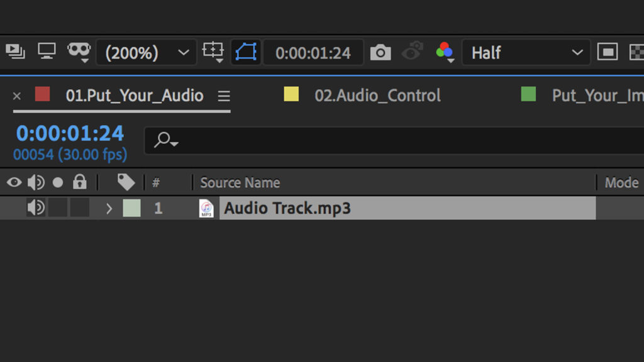The height and width of the screenshot is (362, 644).
Task: Toggle lock switch for Audio Track.mp3
Action: tap(79, 208)
